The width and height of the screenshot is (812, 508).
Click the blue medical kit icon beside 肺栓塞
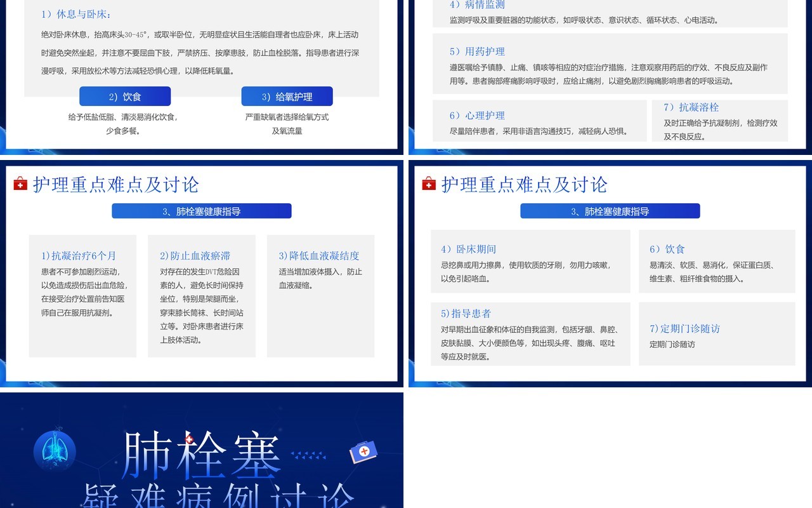[x=363, y=451]
